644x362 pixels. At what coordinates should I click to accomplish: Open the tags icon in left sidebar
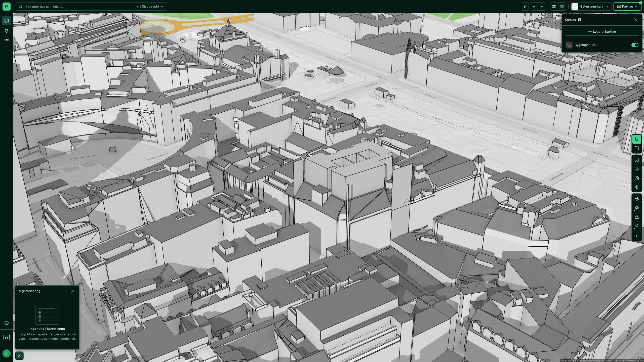[x=7, y=31]
